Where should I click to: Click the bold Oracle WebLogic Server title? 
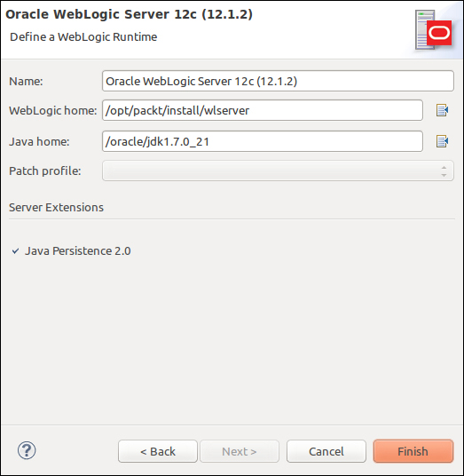[129, 14]
